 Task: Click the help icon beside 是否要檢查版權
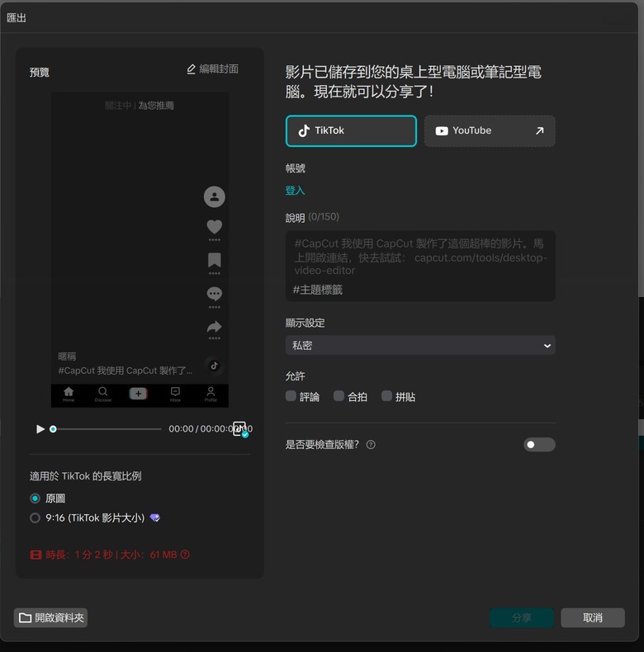pyautogui.click(x=371, y=445)
